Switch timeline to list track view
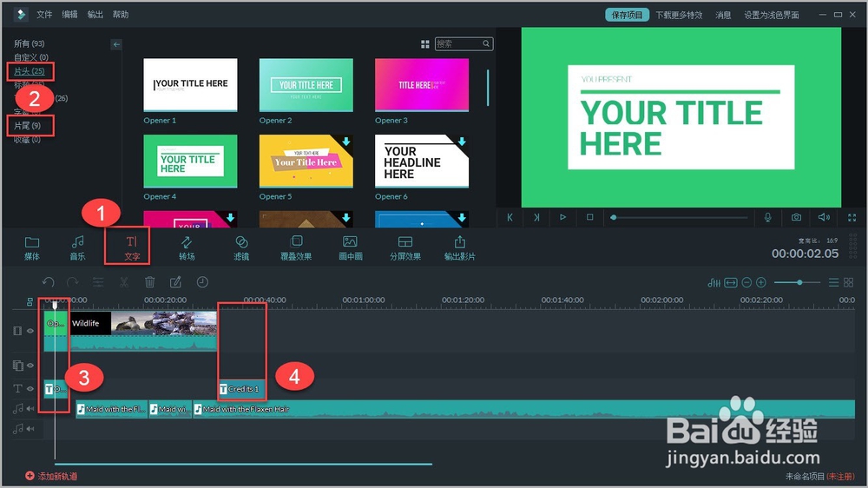Image resolution: width=868 pixels, height=488 pixels. [833, 283]
